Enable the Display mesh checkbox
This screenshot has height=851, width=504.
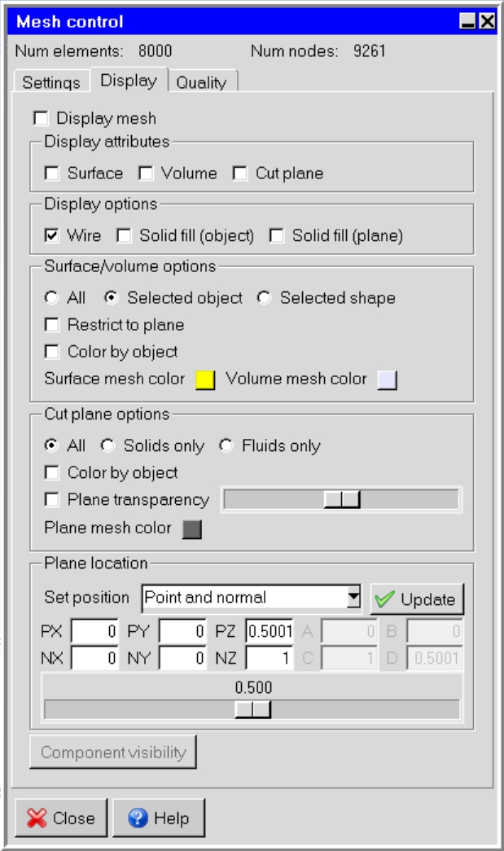point(41,119)
